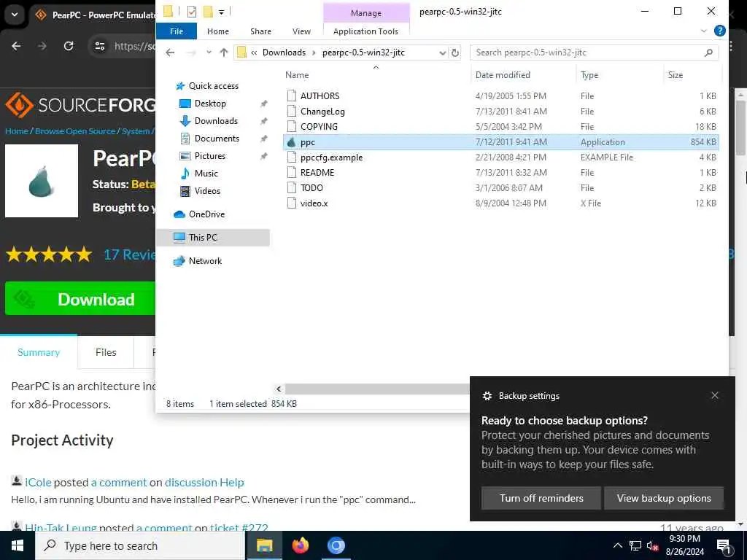The image size is (747, 560).
Task: Click Turn off reminders button
Action: pos(541,498)
